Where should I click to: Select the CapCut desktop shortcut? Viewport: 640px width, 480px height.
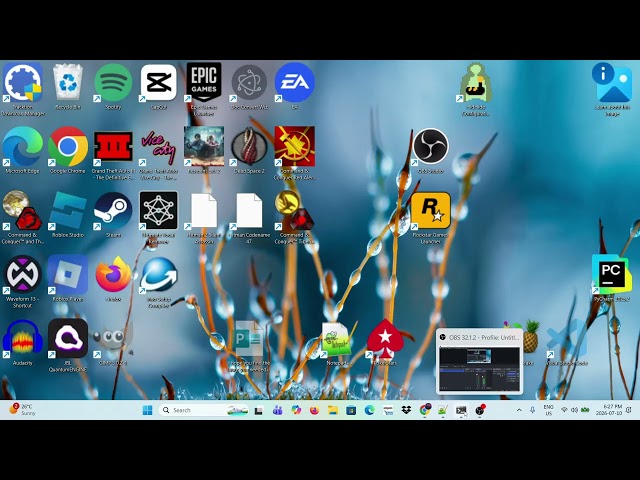(x=158, y=83)
